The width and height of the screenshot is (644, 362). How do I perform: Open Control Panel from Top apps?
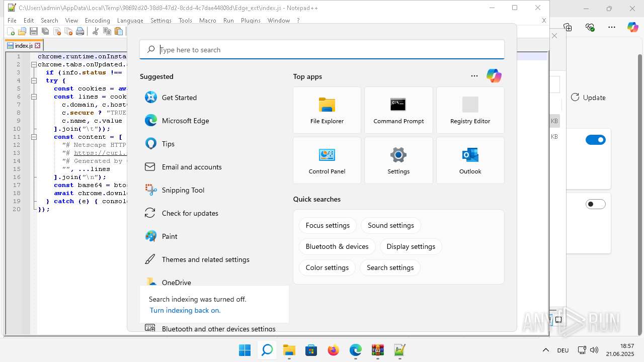pos(327,160)
